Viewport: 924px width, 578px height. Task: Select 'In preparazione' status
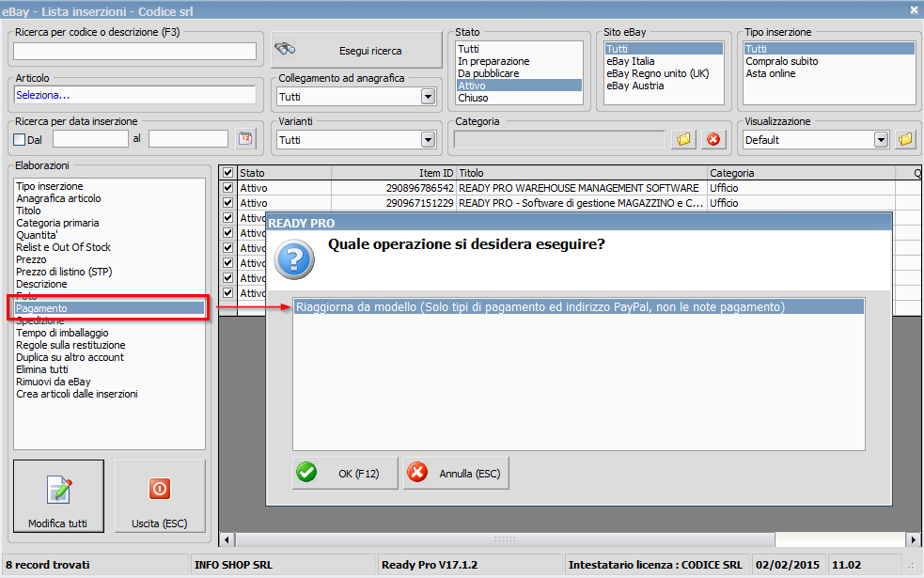click(519, 61)
